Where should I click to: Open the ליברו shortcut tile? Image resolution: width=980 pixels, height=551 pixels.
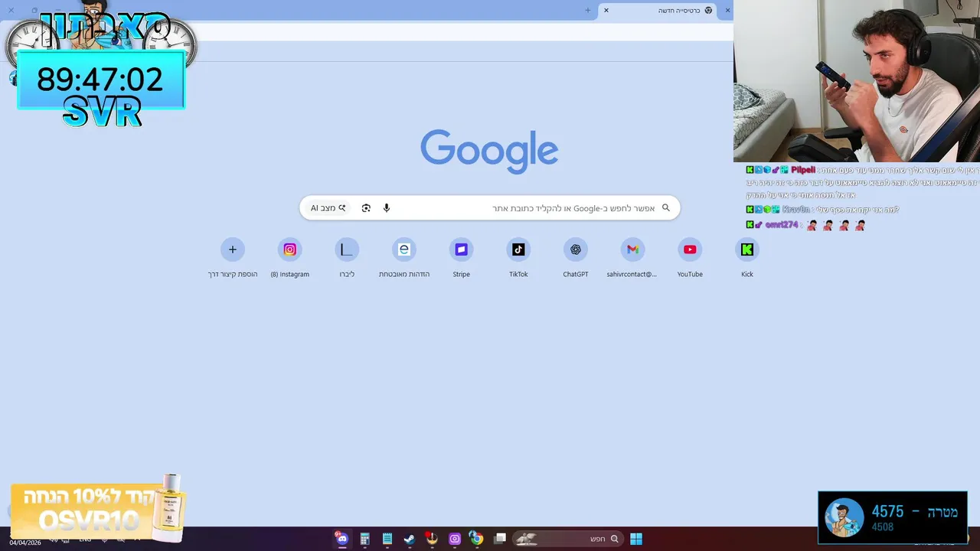347,258
